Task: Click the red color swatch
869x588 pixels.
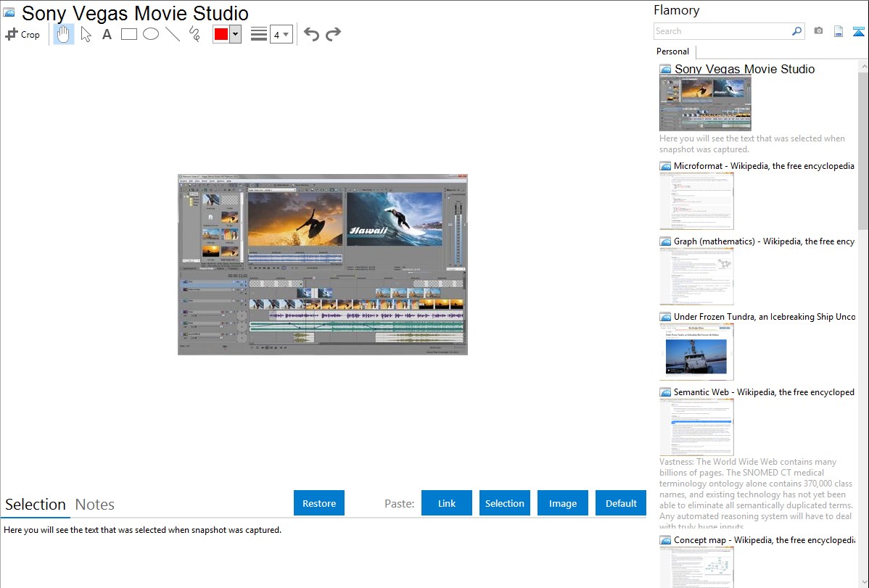Action: pyautogui.click(x=221, y=34)
